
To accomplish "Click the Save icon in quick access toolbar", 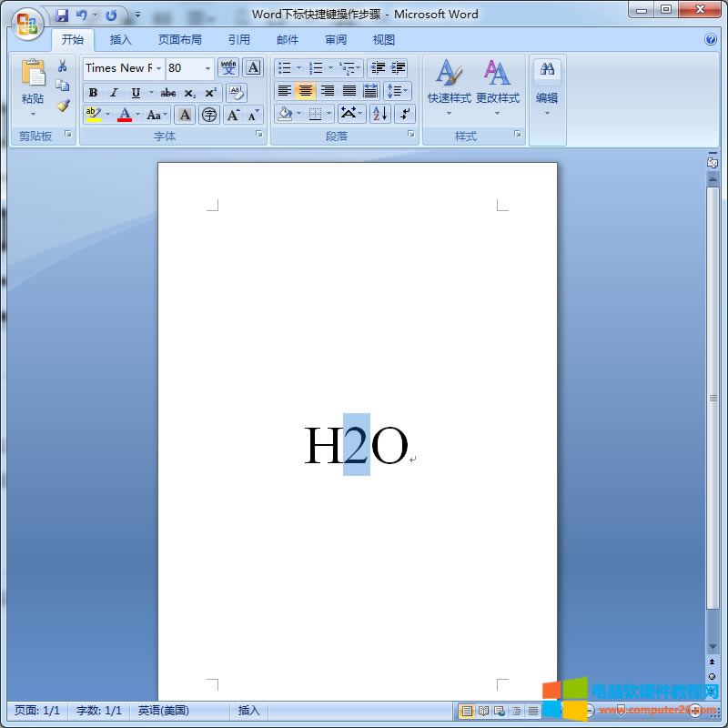I will pyautogui.click(x=62, y=15).
